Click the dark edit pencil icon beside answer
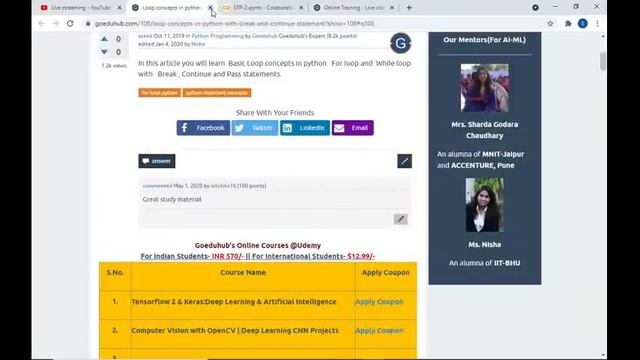 tap(404, 161)
